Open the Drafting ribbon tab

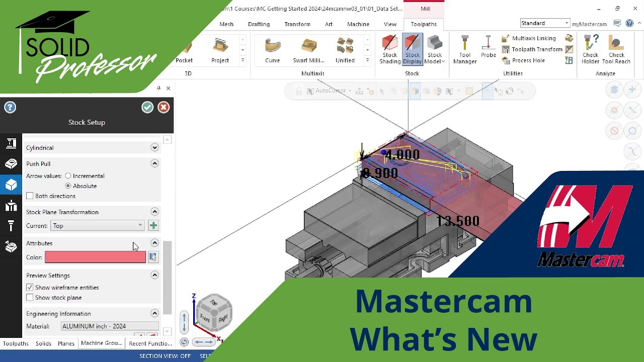point(259,24)
